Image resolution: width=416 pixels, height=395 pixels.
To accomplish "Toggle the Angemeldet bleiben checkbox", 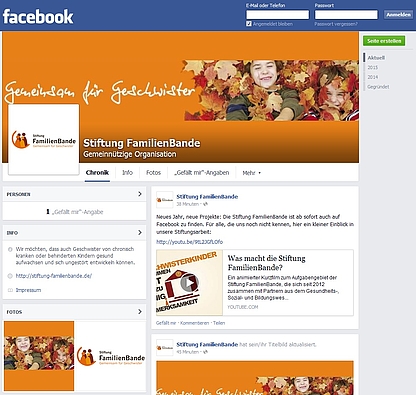I will [x=249, y=24].
